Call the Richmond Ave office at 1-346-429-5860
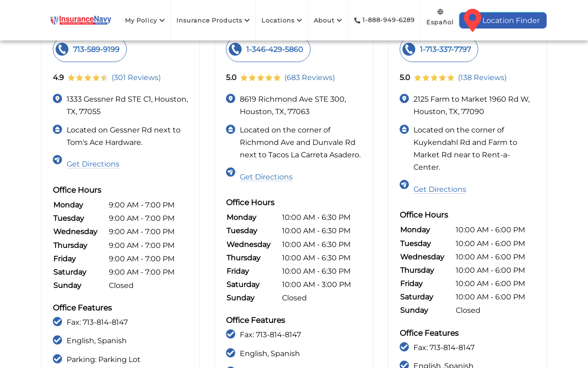Image resolution: width=588 pixels, height=368 pixels. (268, 50)
